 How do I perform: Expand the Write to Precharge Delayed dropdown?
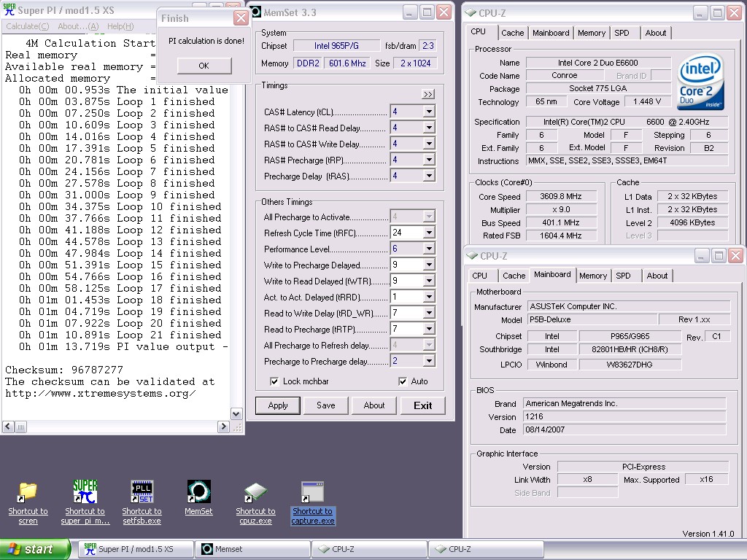click(x=429, y=265)
